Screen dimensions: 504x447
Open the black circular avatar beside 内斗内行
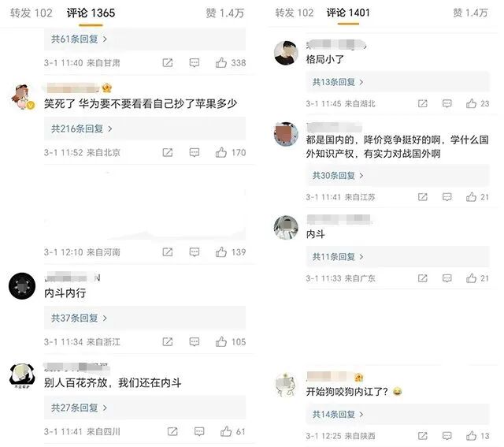pos(22,285)
